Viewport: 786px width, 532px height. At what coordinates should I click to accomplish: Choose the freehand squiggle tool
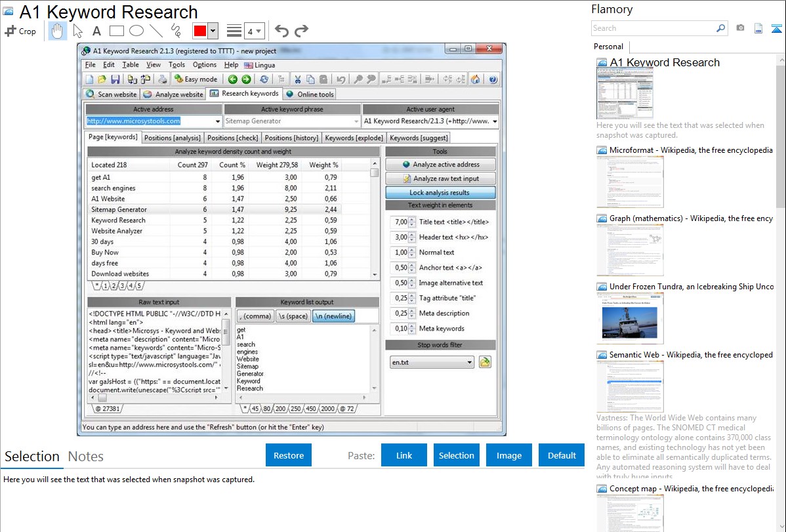click(176, 31)
